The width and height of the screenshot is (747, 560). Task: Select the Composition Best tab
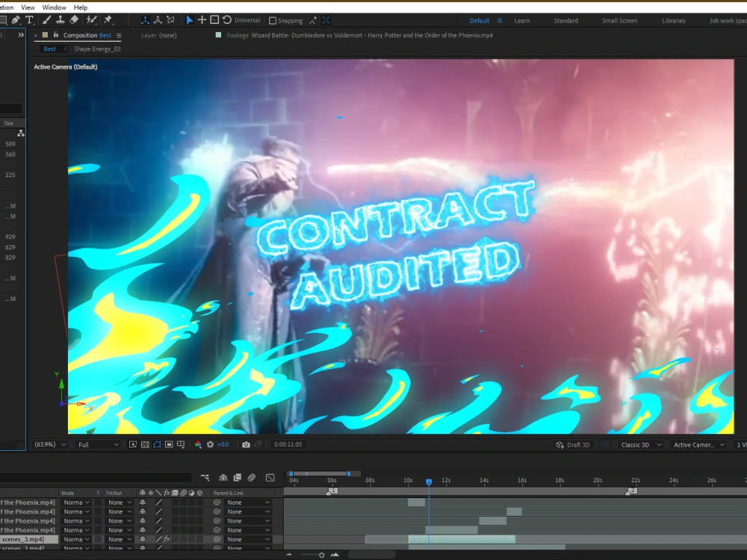click(87, 35)
